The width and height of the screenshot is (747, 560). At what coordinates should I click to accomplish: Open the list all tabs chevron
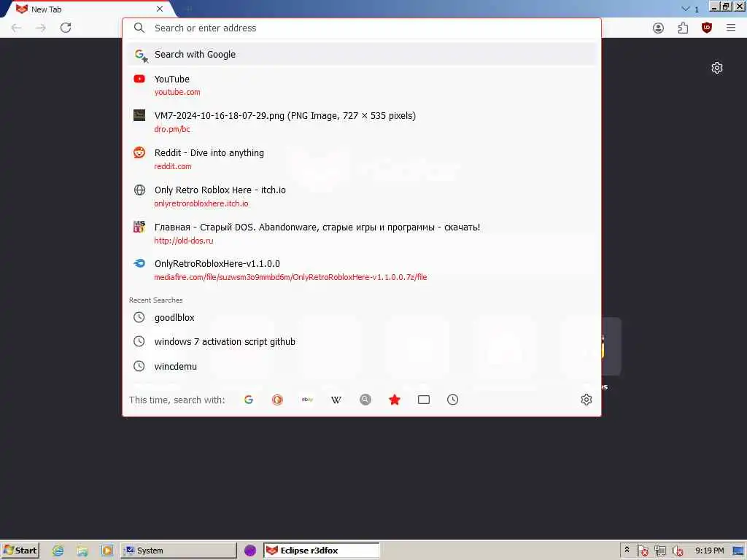(686, 9)
